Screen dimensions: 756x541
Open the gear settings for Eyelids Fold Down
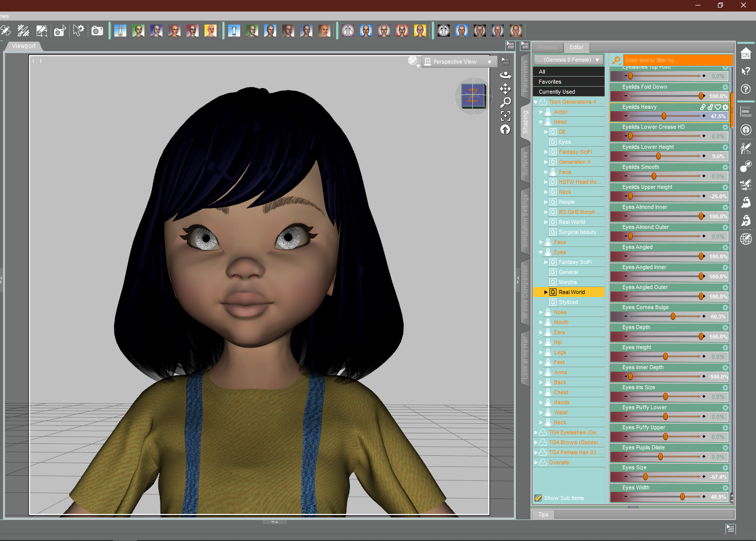click(725, 87)
